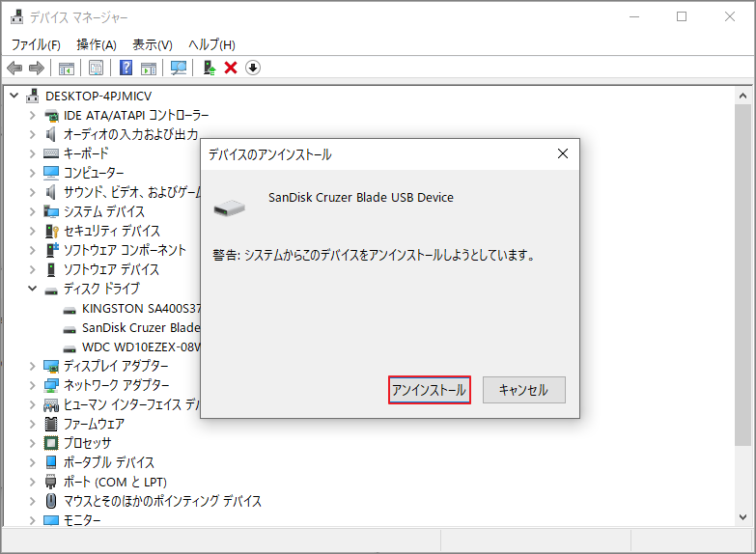Click the red X uninstall device icon
Image resolution: width=756 pixels, height=554 pixels.
point(231,68)
